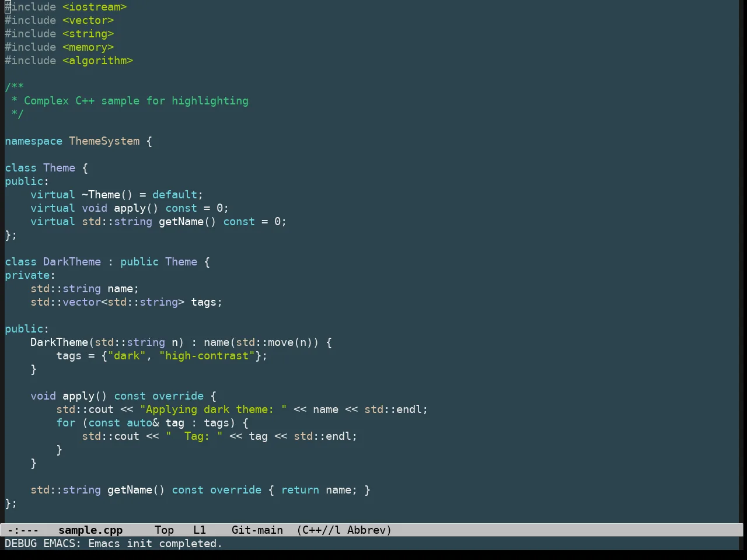The width and height of the screenshot is (747, 560).
Task: Click 'getName()' in virtual declaration
Action: click(187, 222)
